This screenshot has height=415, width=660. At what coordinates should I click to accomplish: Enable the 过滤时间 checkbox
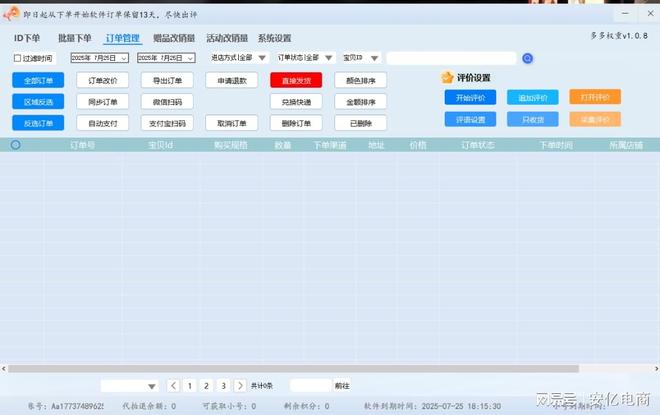17,58
